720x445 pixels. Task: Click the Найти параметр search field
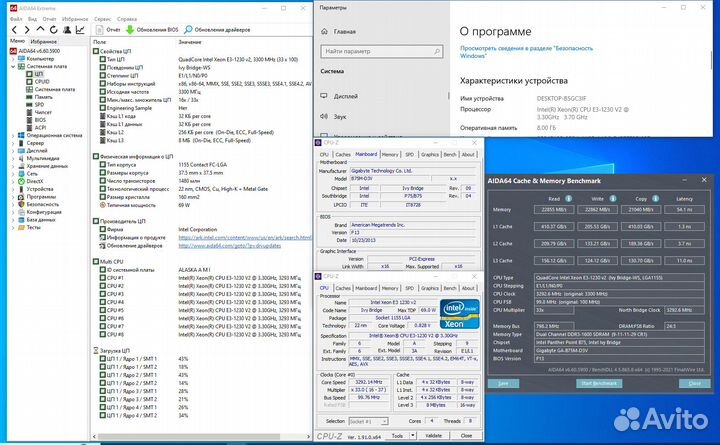[x=382, y=51]
